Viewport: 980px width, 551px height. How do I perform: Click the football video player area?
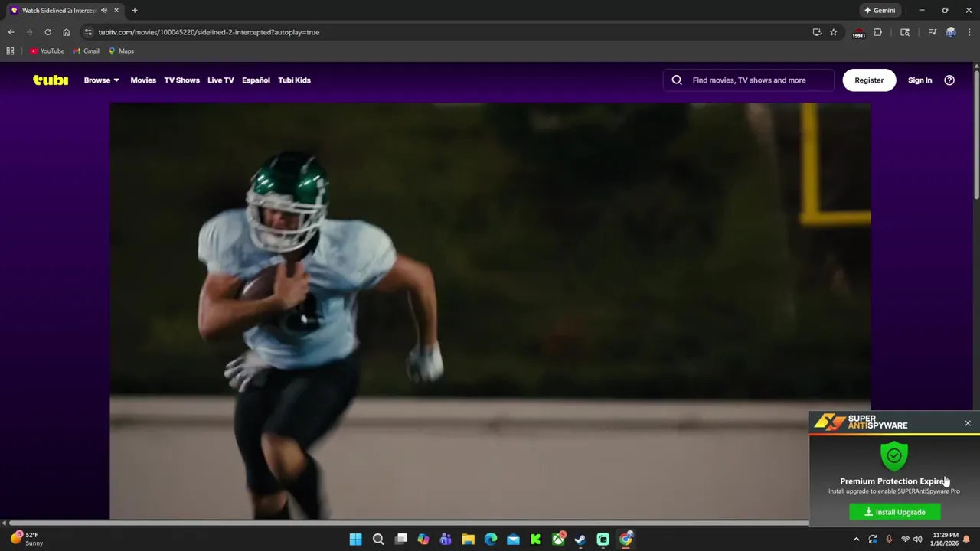click(x=490, y=310)
